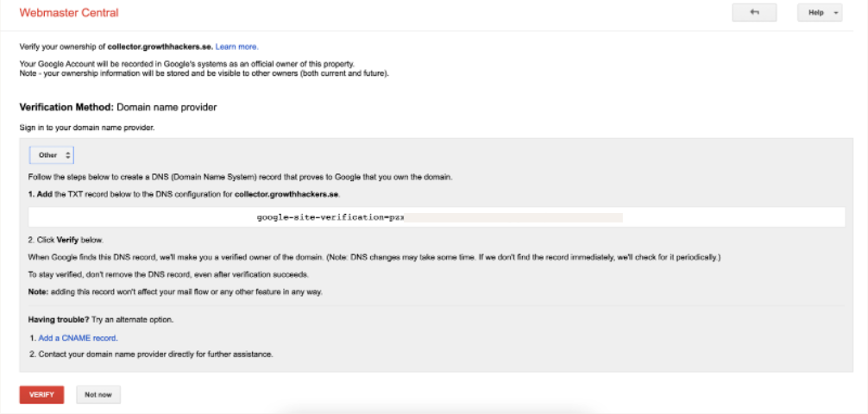This screenshot has height=414, width=868.
Task: Dismiss with the "Not now" button
Action: tap(98, 395)
